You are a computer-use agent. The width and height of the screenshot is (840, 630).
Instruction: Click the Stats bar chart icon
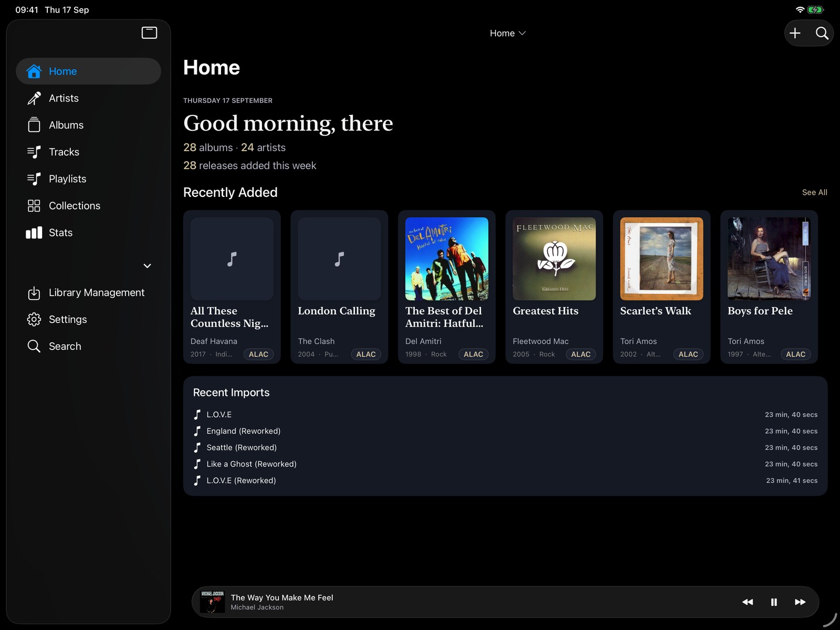(x=34, y=233)
